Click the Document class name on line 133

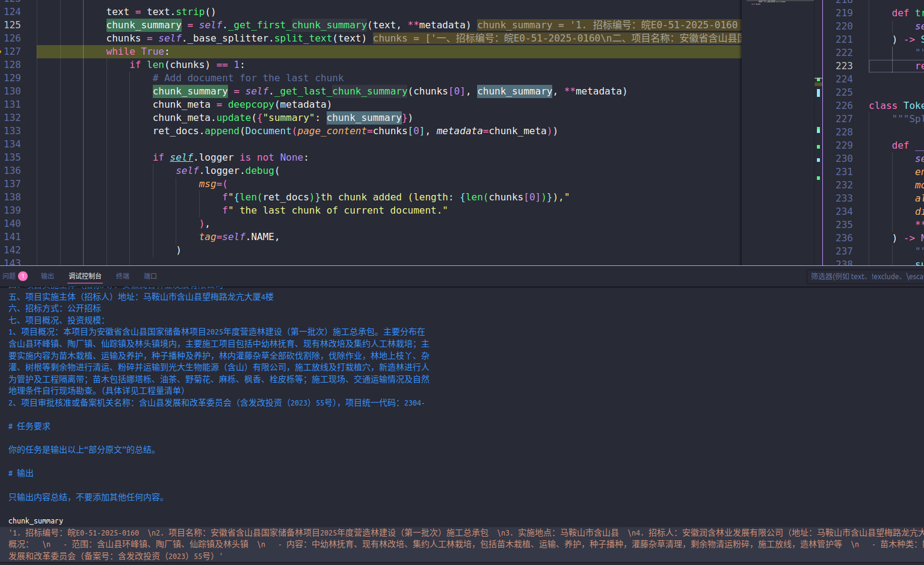268,131
